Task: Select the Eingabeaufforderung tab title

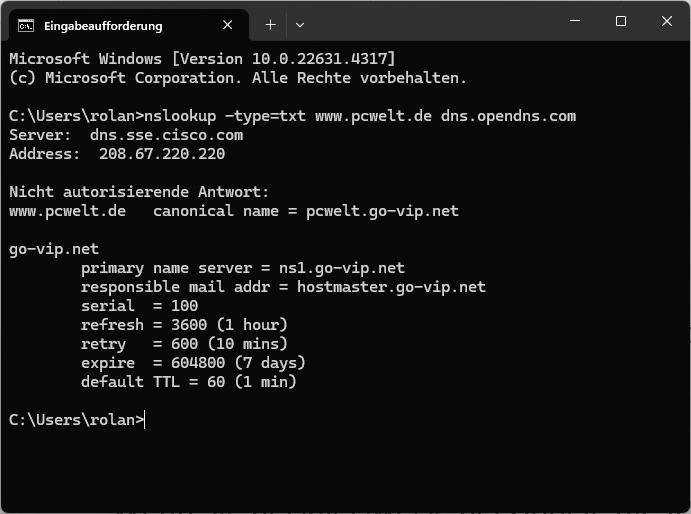Action: pyautogui.click(x=103, y=25)
